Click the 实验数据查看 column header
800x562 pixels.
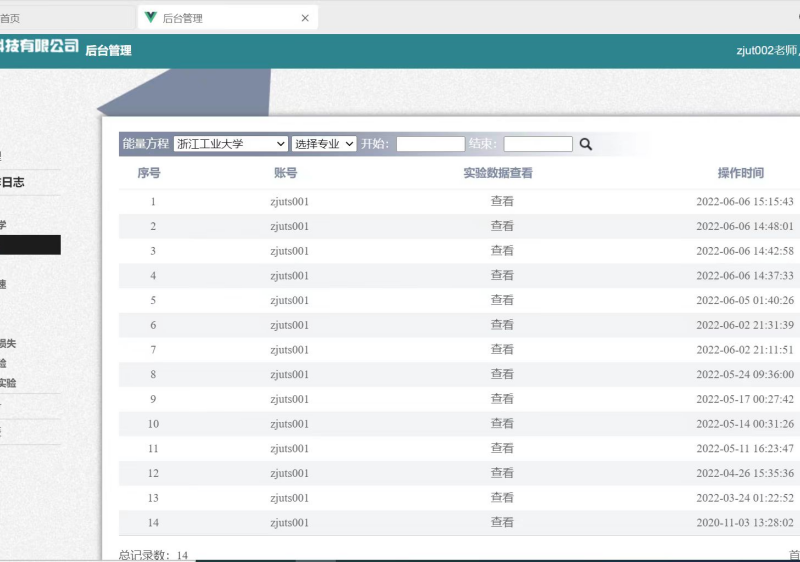coord(498,173)
